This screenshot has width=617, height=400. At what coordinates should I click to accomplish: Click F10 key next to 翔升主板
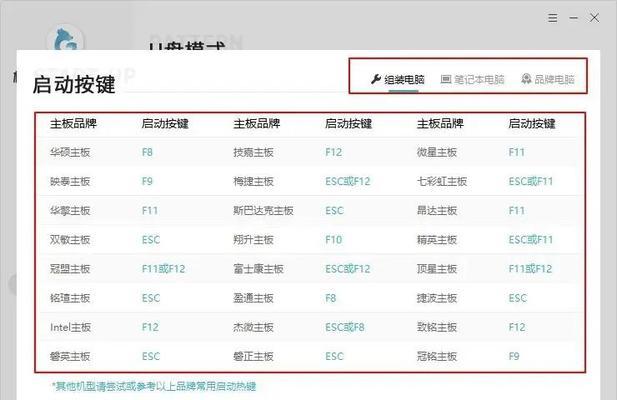tap(334, 240)
